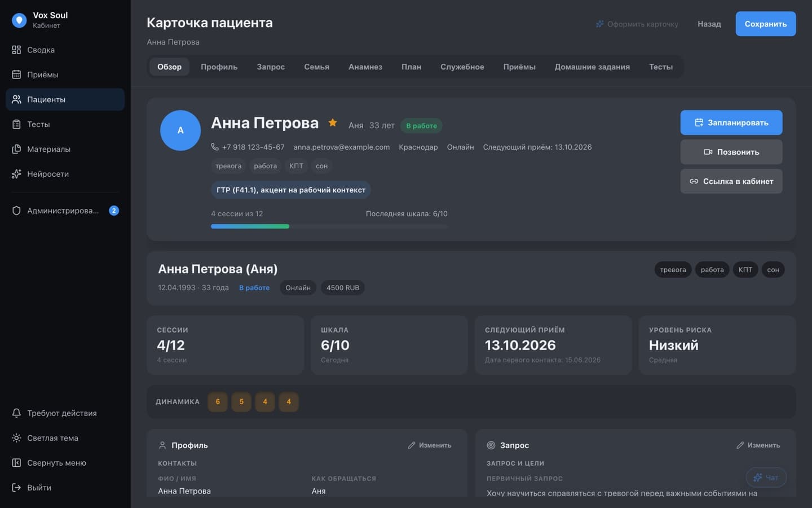Click the Назад button
The width and height of the screenshot is (812, 508).
pos(709,24)
